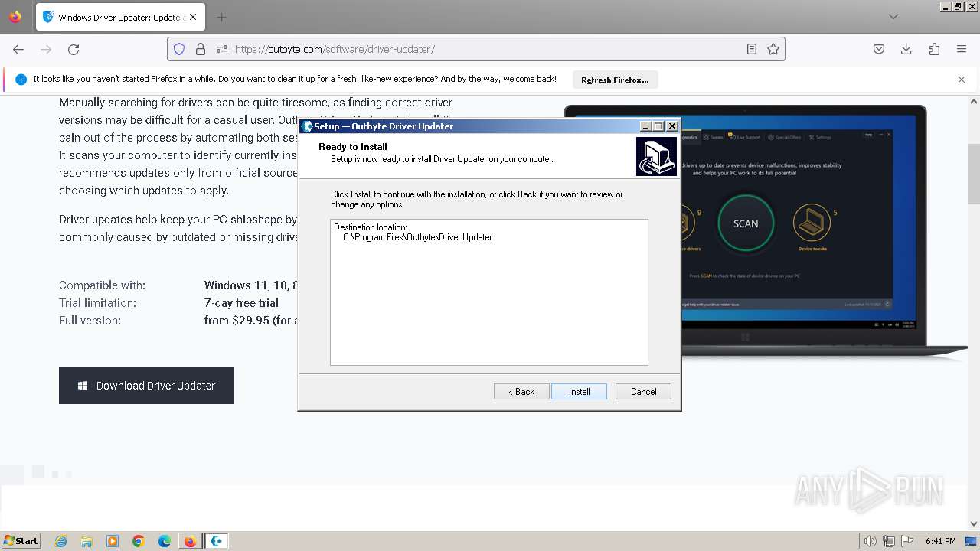Open the list all tabs dropdown
Image resolution: width=980 pixels, height=551 pixels.
[893, 17]
